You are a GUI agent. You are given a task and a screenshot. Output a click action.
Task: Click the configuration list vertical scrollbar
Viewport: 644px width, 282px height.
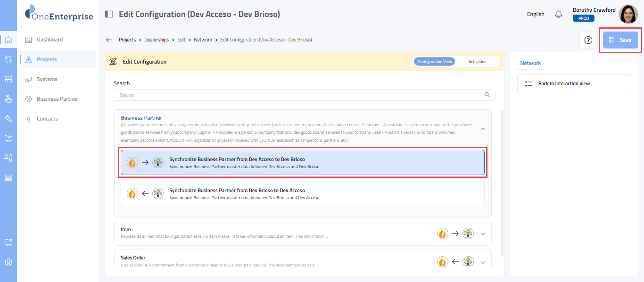pyautogui.click(x=501, y=184)
